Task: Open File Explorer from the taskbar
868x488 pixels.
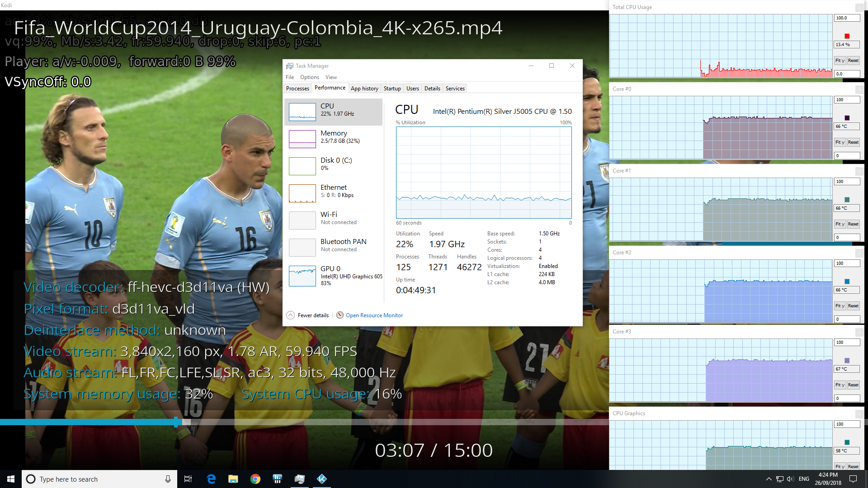Action: (x=233, y=479)
